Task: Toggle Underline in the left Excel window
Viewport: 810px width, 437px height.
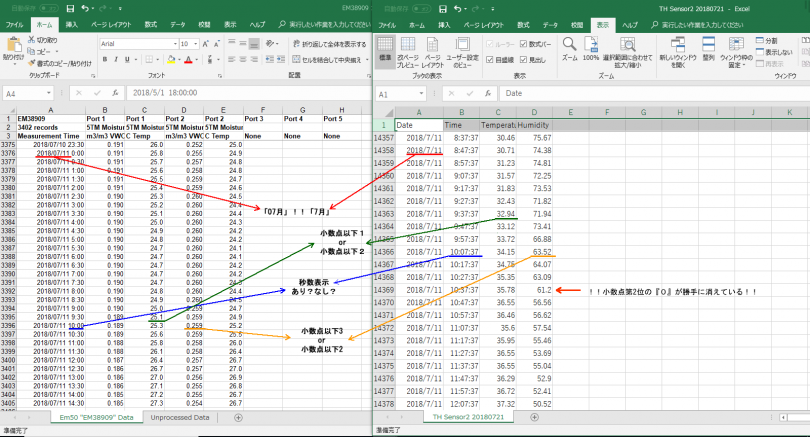Action: tap(127, 59)
